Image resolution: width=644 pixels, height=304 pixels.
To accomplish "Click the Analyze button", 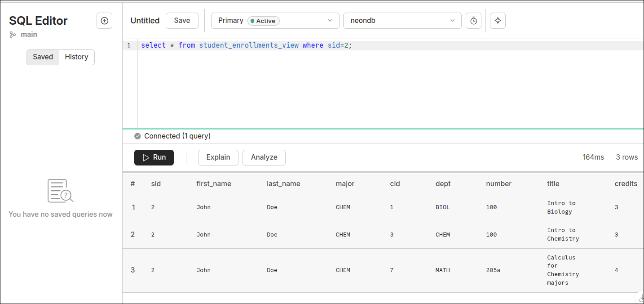I will (x=264, y=157).
